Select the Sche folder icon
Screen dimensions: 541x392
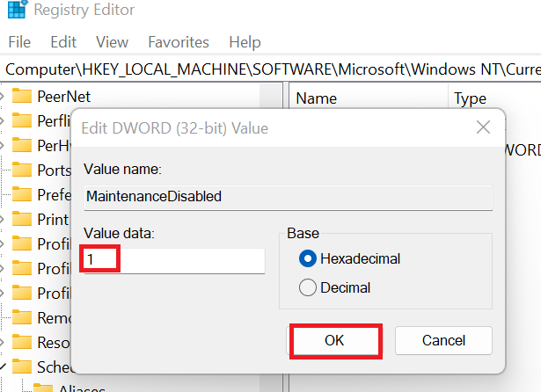click(22, 367)
